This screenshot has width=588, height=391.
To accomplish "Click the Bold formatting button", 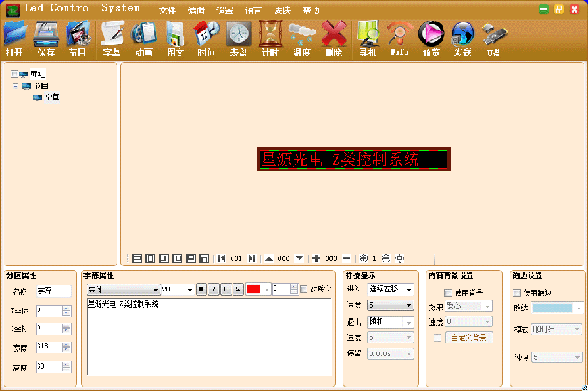I will [201, 290].
